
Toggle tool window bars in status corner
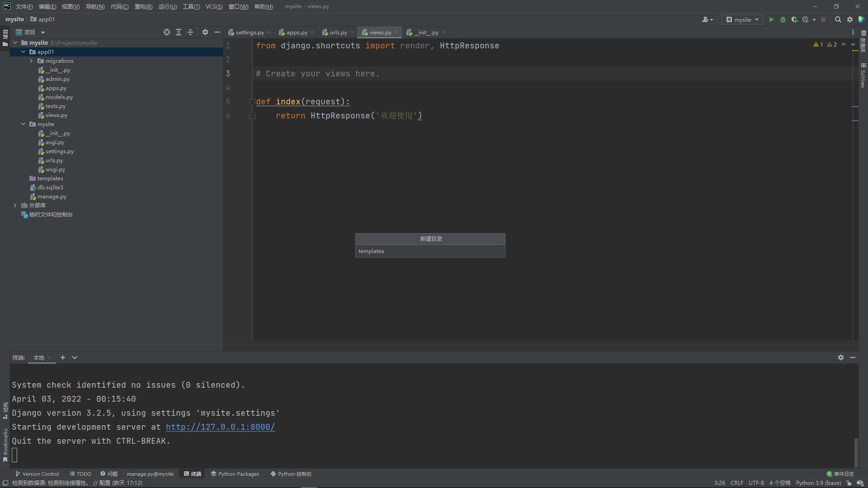click(5, 483)
